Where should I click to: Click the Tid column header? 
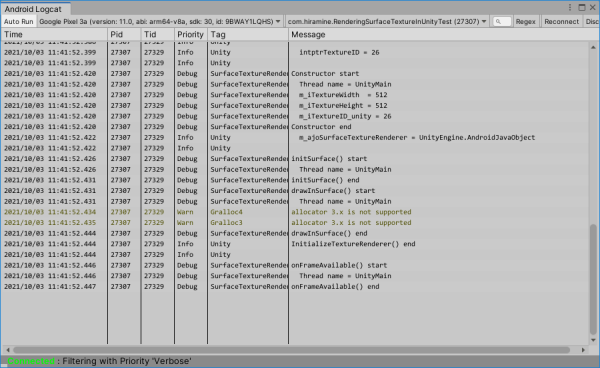click(x=157, y=34)
